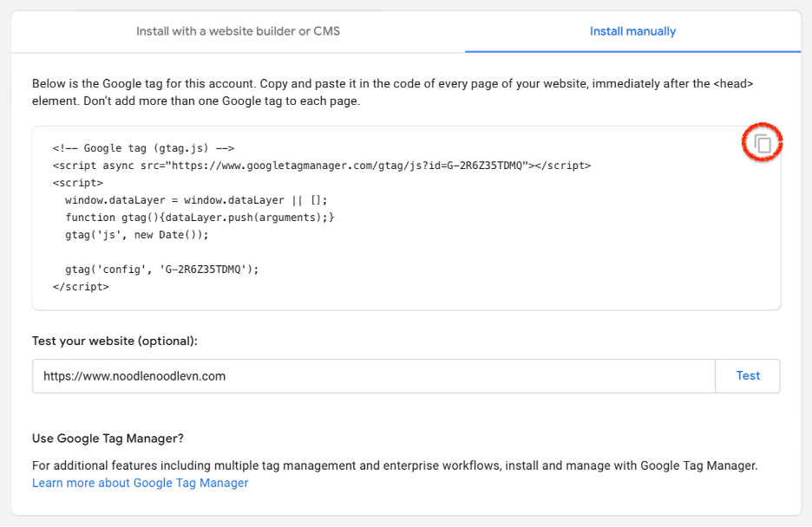812x527 pixels.
Task: Focus the website URL input field
Action: tap(374, 376)
